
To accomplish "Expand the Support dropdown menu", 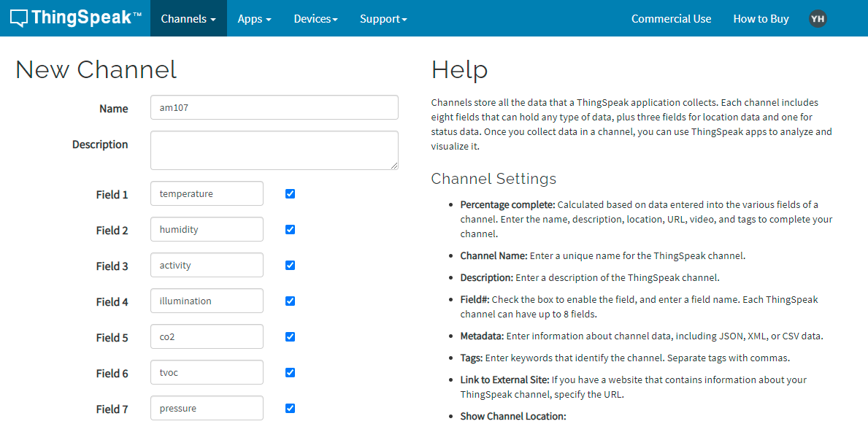I will (x=383, y=18).
